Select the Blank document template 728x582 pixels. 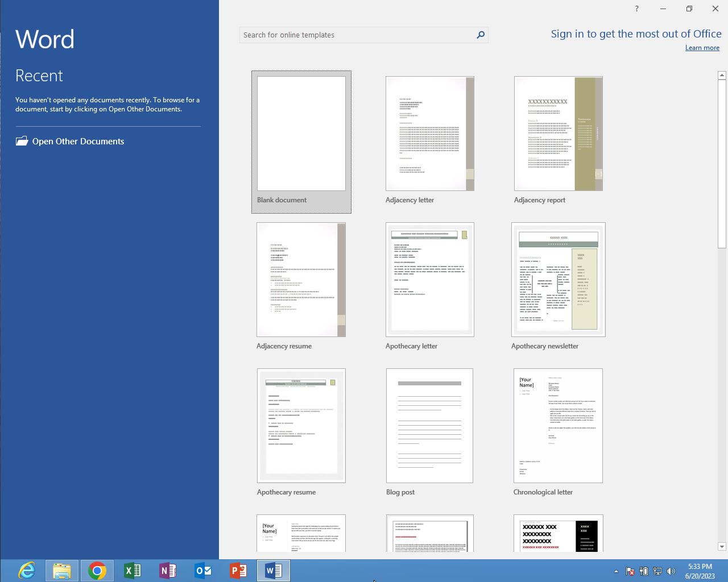pyautogui.click(x=301, y=134)
